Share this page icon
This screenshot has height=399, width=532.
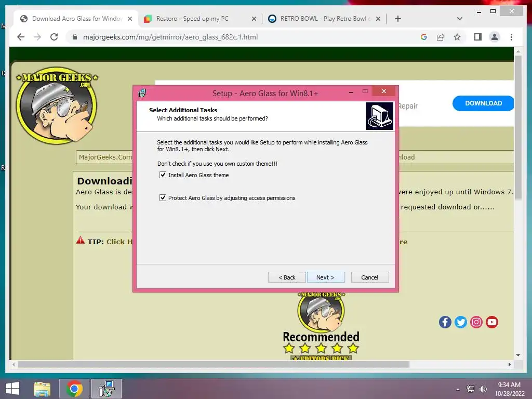point(441,37)
